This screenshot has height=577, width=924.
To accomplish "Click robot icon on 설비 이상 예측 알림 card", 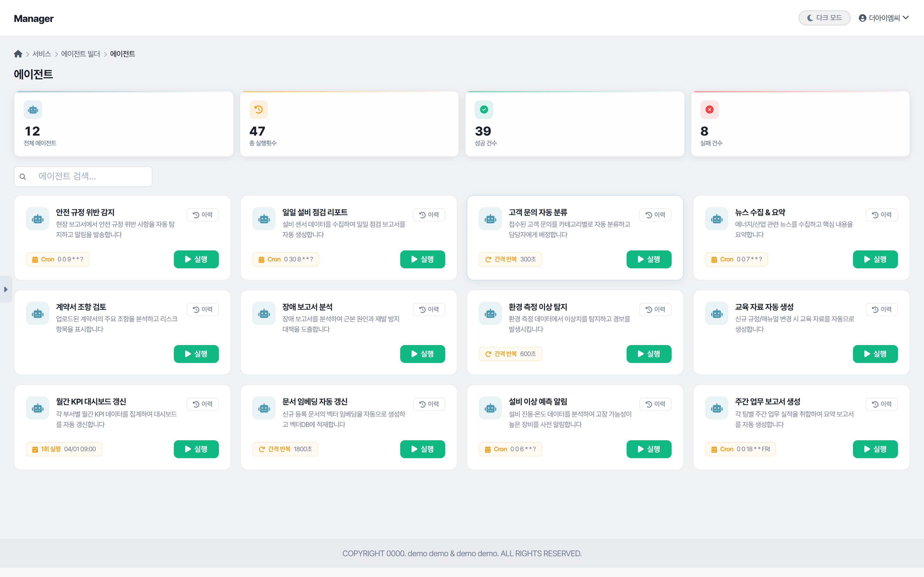I will pos(490,408).
